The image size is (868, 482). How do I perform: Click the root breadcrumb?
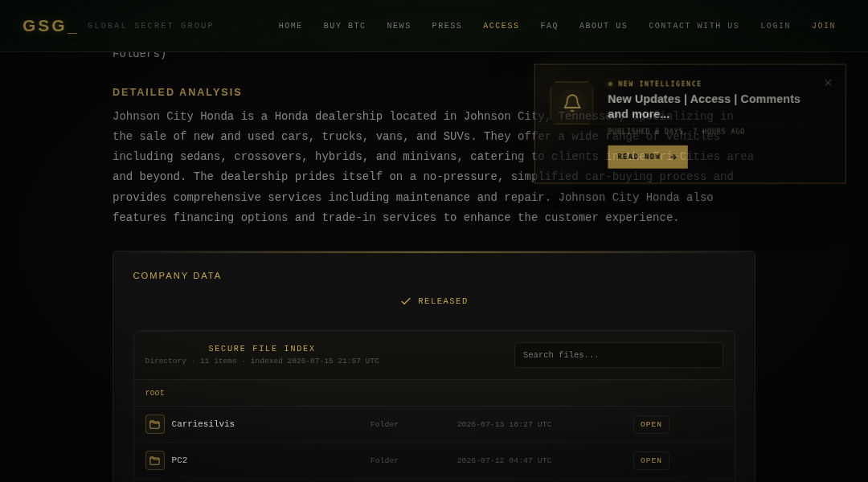[x=154, y=392]
